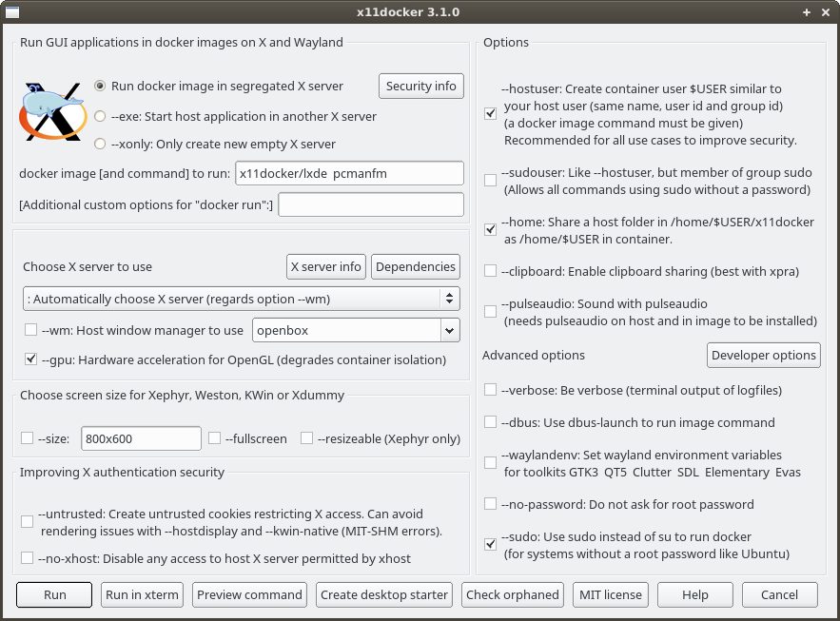840x621 pixels.
Task: Click the 800x600 size field
Action: [141, 438]
